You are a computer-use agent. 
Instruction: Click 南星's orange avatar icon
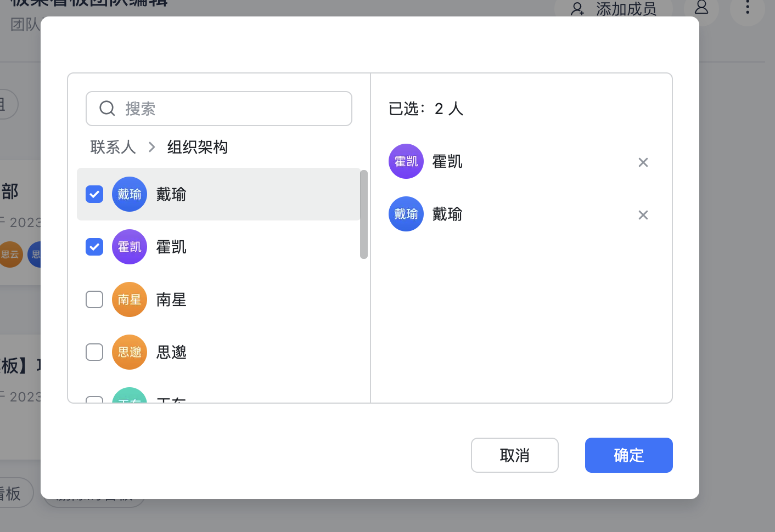tap(130, 299)
